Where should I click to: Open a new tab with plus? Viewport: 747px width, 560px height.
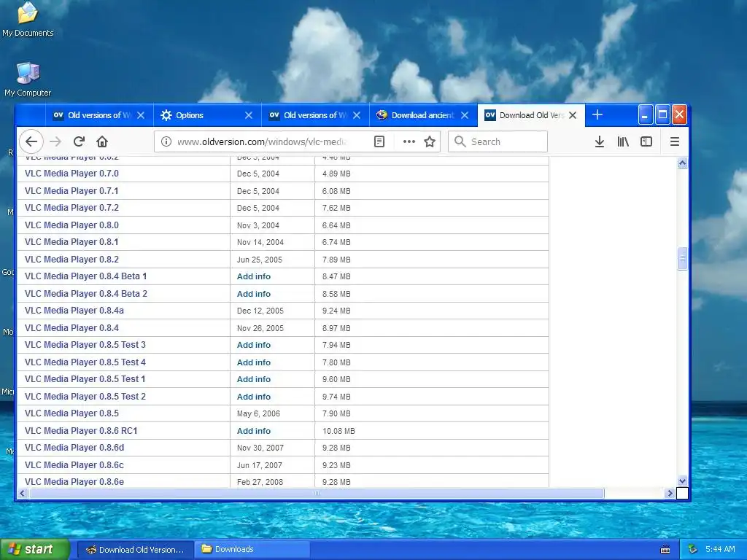[x=597, y=114]
